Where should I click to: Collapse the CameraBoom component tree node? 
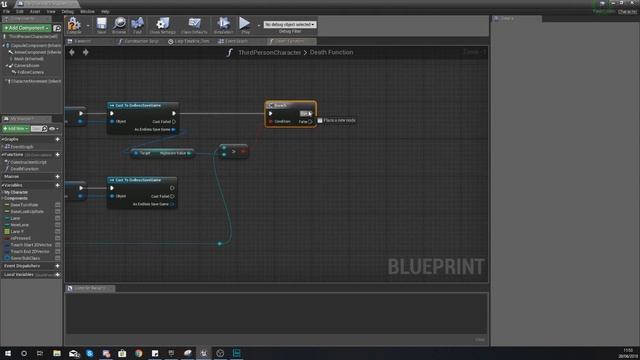click(x=7, y=65)
